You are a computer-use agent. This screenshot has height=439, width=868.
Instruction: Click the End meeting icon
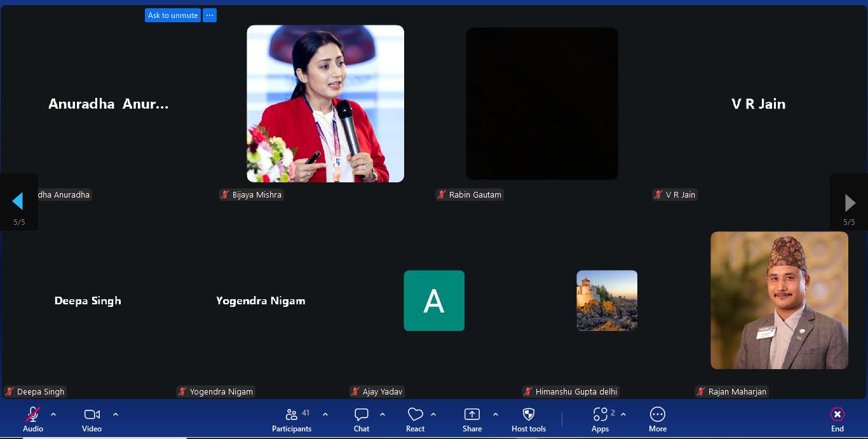(837, 419)
